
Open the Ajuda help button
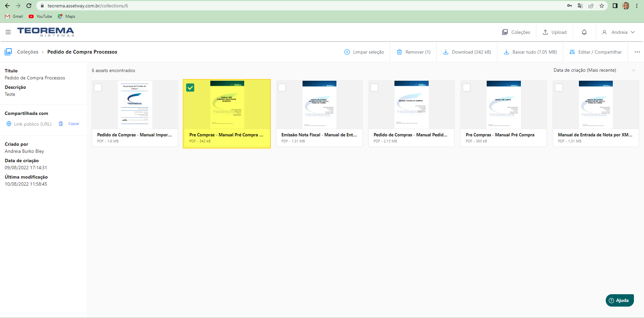pos(620,300)
